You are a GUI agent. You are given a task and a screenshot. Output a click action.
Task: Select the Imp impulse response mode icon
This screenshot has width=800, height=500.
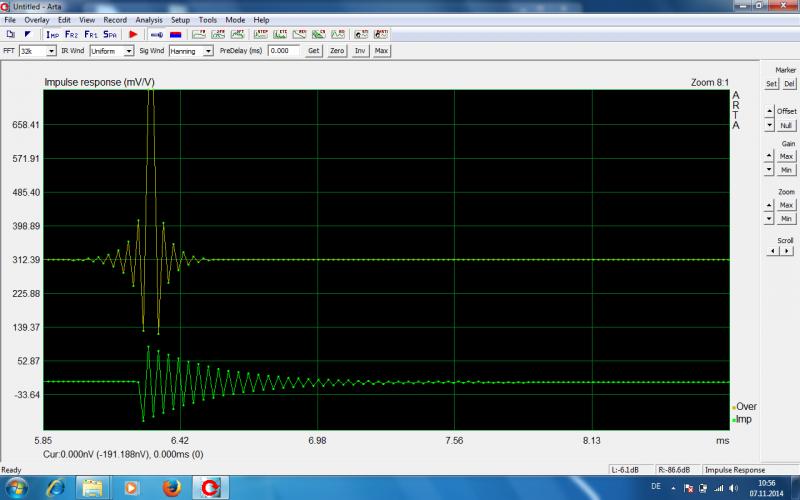coord(52,34)
